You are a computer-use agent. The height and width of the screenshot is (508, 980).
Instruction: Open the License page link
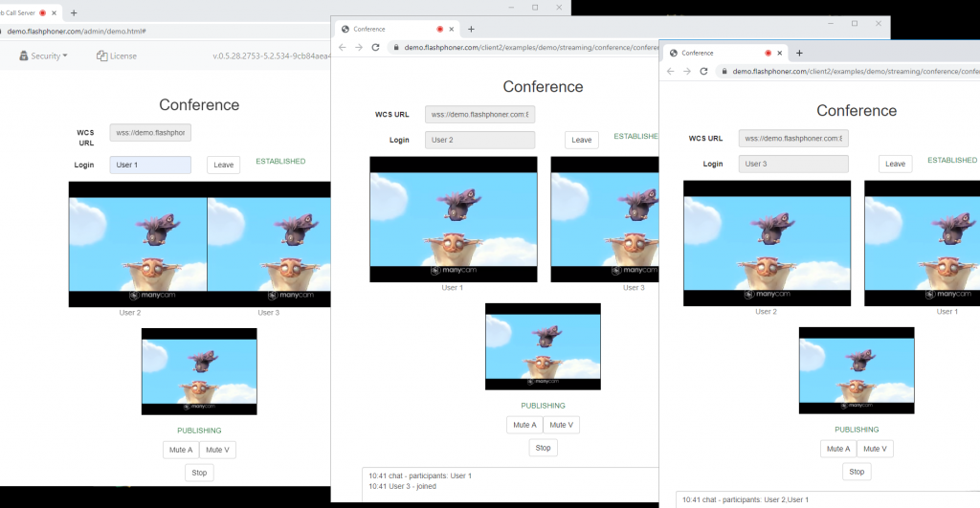[x=116, y=55]
